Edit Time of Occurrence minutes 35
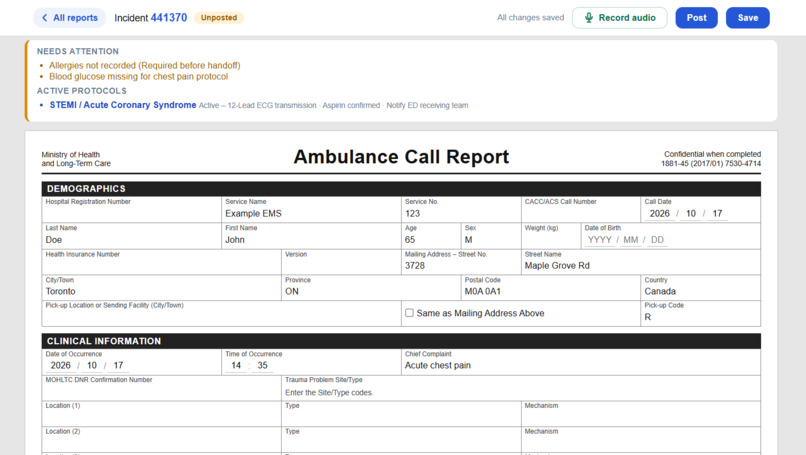Image resolution: width=806 pixels, height=455 pixels. [263, 366]
